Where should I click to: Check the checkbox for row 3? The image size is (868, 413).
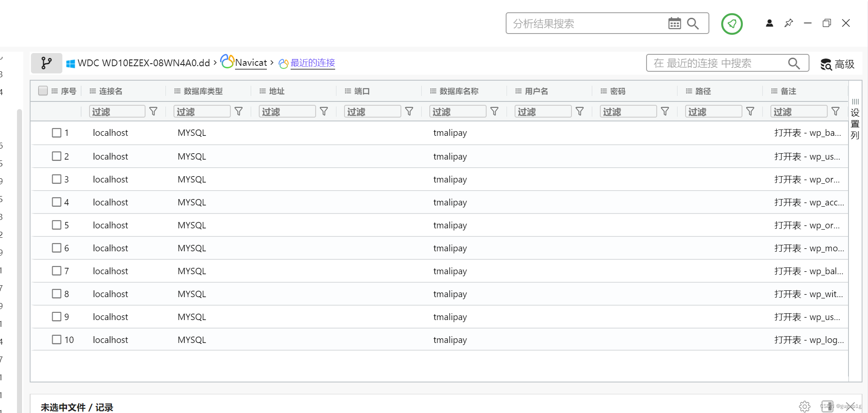[56, 179]
